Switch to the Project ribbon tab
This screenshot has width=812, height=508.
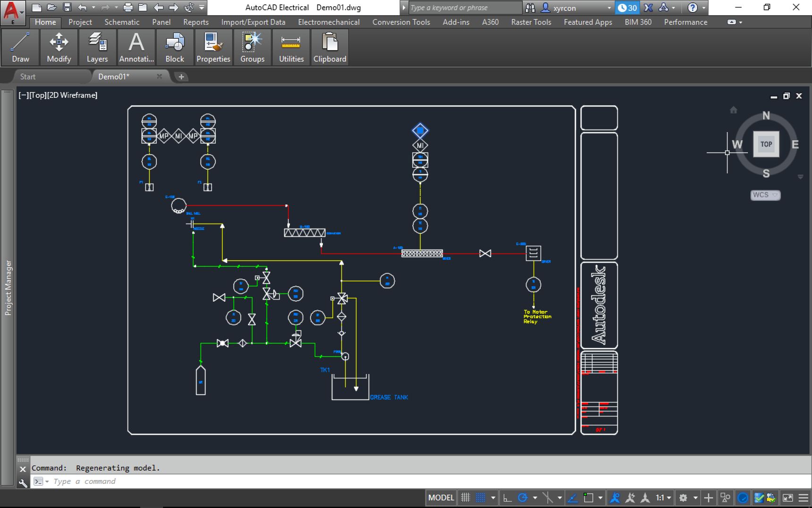click(80, 22)
